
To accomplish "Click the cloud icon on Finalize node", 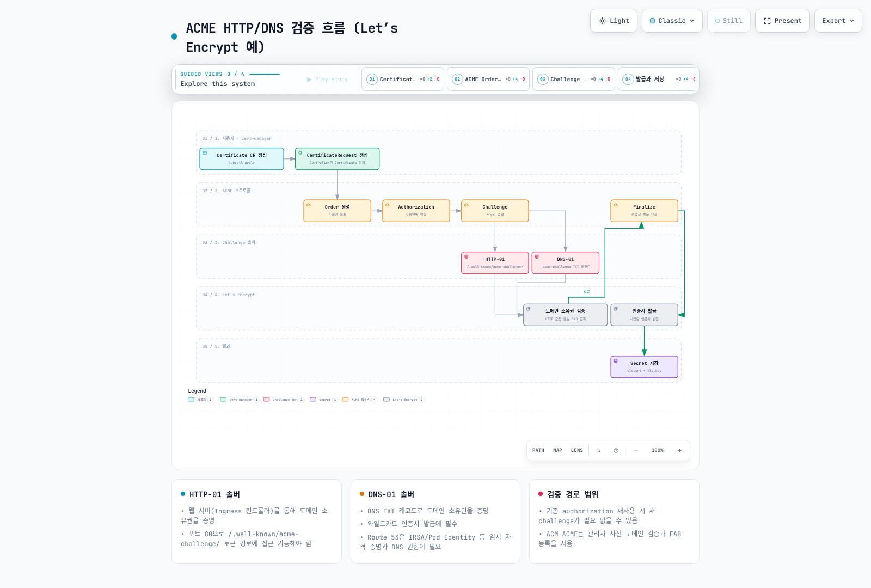I will point(616,205).
